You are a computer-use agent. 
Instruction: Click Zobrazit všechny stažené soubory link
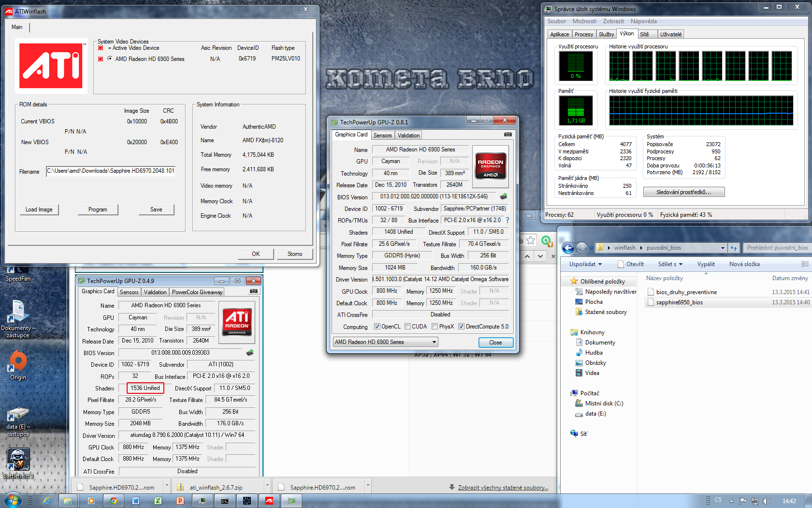point(503,488)
